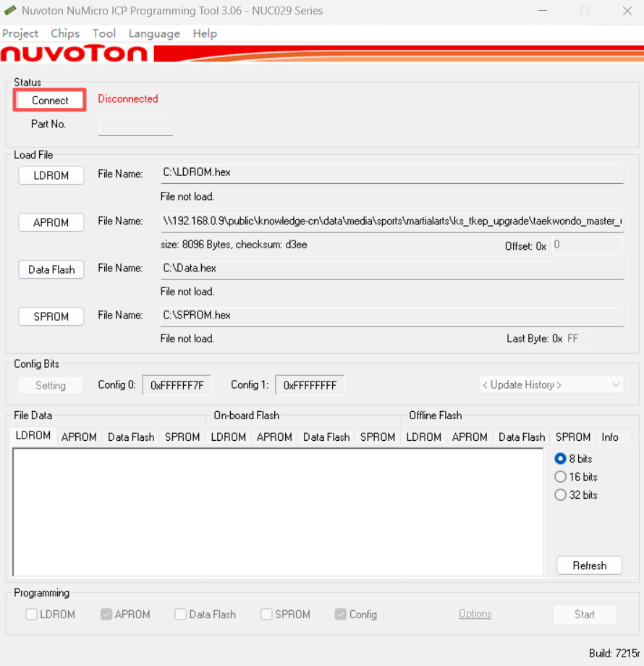The height and width of the screenshot is (666, 644).
Task: Click the SPROM load file button
Action: pos(51,316)
